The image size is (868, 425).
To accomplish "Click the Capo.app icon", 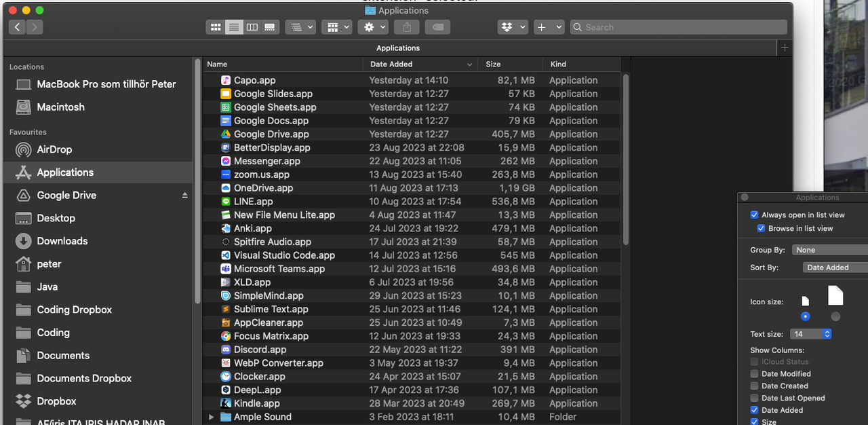I will tap(226, 80).
